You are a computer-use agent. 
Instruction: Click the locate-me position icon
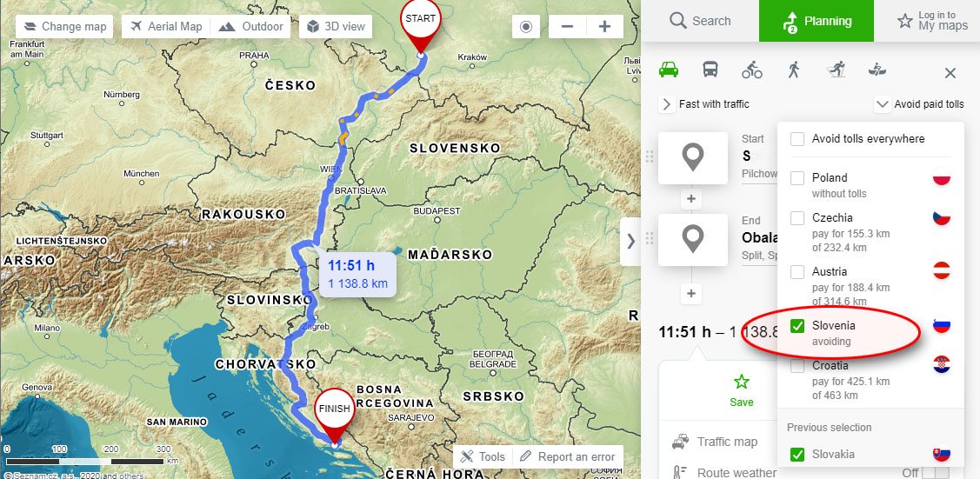click(526, 26)
